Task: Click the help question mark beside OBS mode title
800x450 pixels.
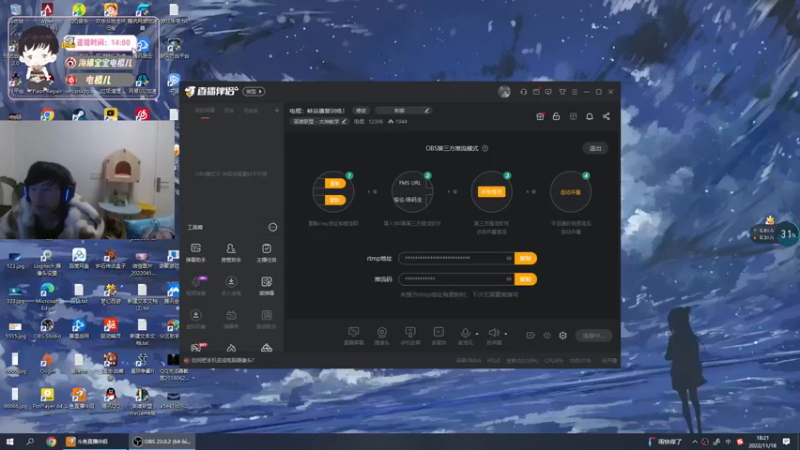Action: click(x=485, y=148)
